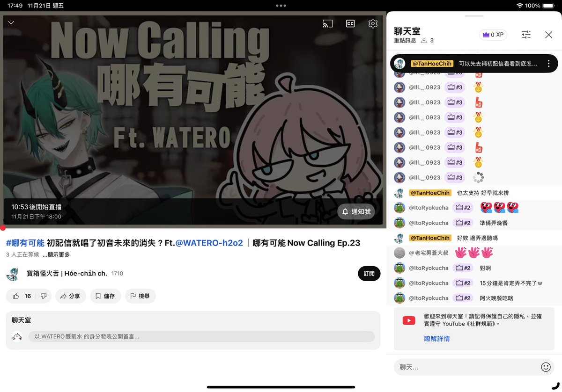Open the emoji picker in the chat box
This screenshot has height=392, width=562.
point(546,367)
